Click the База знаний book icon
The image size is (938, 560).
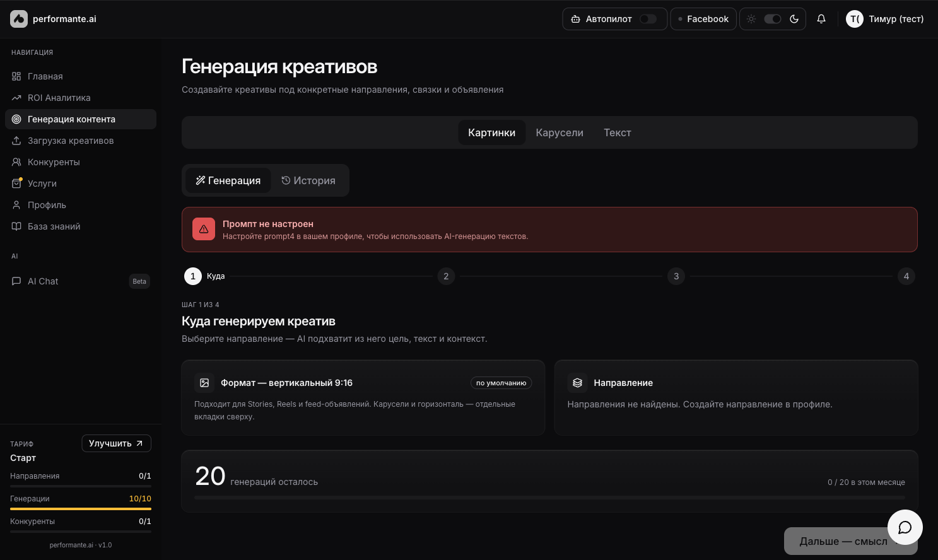[16, 226]
